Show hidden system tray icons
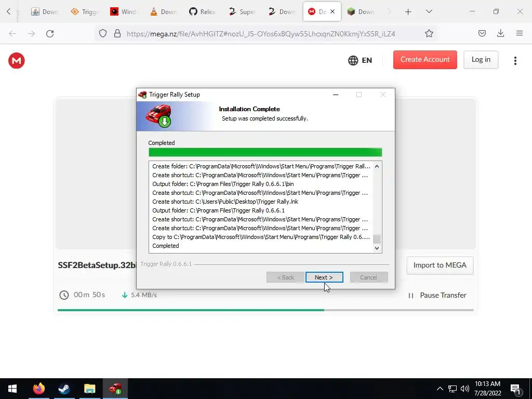Screen dimensions: 532x399 (440, 389)
